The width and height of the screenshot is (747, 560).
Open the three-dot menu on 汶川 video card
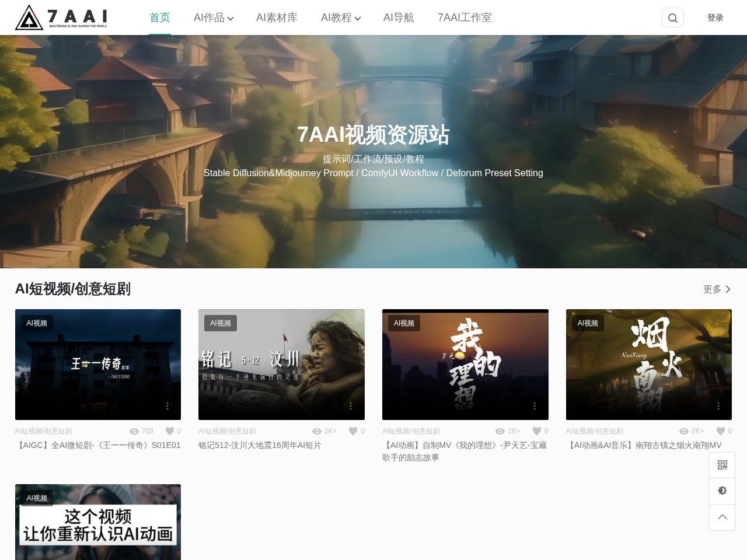click(x=351, y=405)
